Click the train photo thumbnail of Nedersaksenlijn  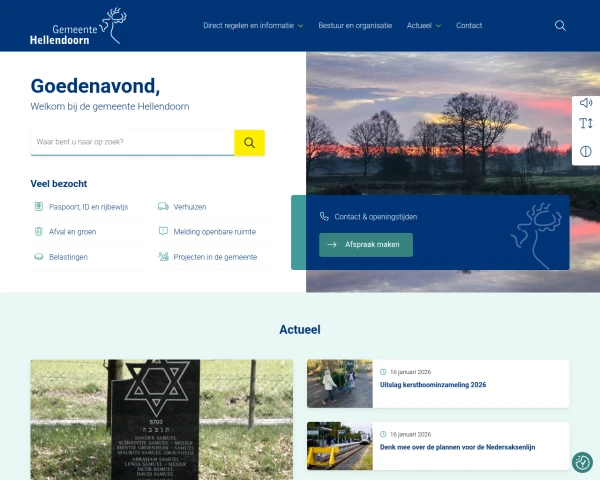coord(340,446)
